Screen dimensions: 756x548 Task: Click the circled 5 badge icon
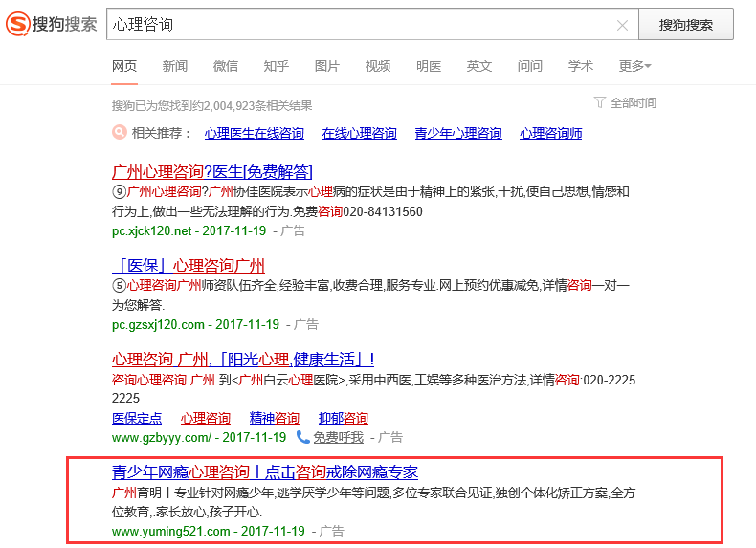pos(119,285)
